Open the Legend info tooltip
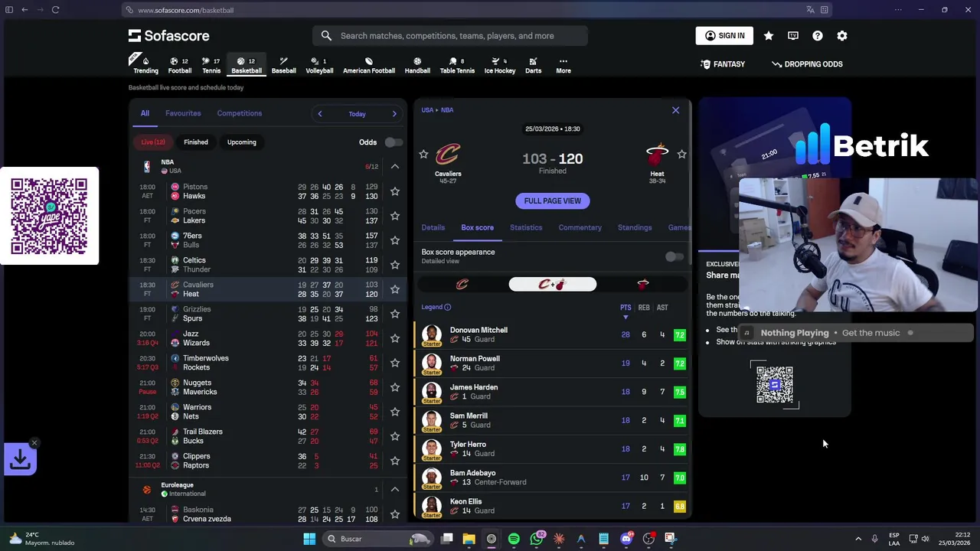 [x=447, y=308]
